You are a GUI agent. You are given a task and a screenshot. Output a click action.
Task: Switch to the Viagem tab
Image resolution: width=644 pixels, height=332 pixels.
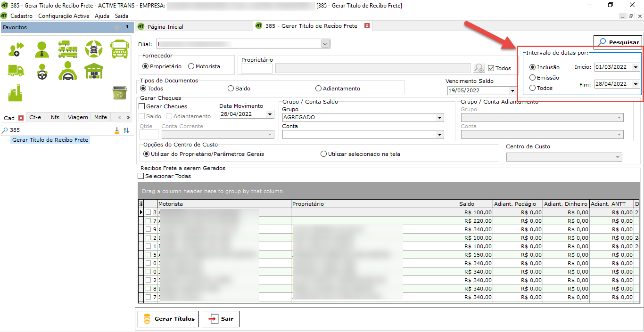click(77, 117)
